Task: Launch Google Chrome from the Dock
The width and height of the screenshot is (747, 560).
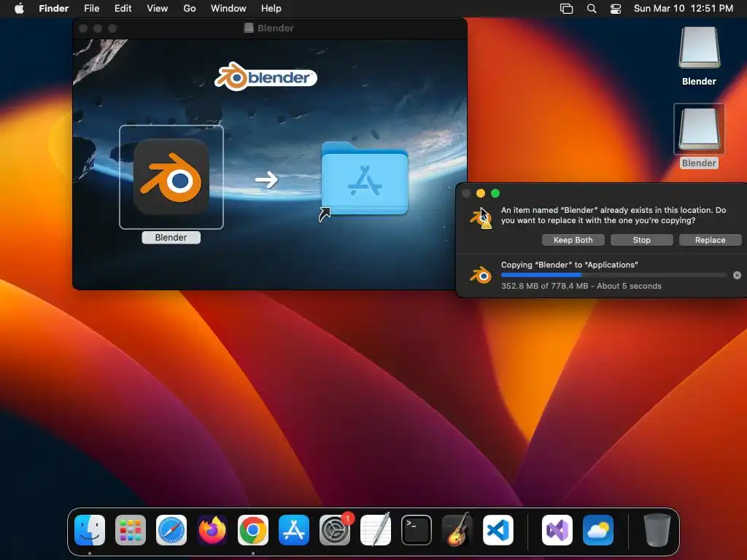Action: coord(253,530)
